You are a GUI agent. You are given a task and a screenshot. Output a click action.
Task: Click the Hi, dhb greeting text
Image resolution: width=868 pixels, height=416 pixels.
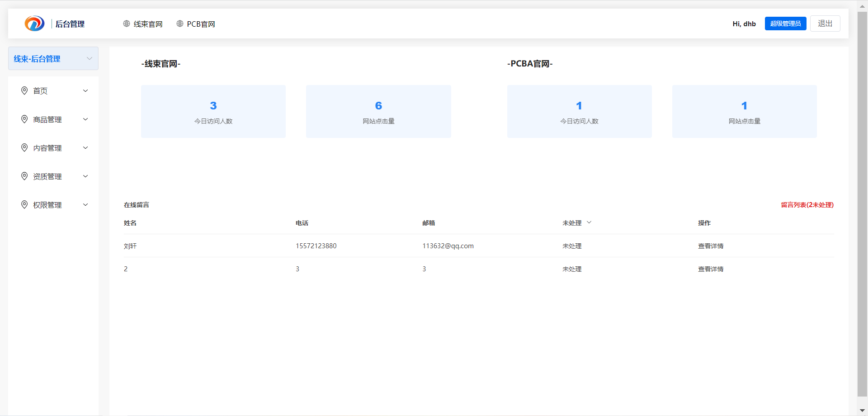[x=744, y=24]
